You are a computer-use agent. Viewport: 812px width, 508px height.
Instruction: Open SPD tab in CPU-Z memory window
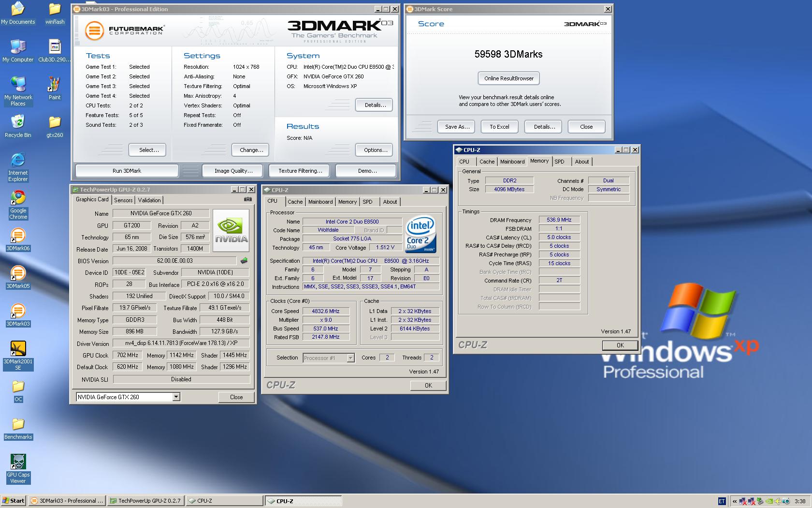coord(559,162)
